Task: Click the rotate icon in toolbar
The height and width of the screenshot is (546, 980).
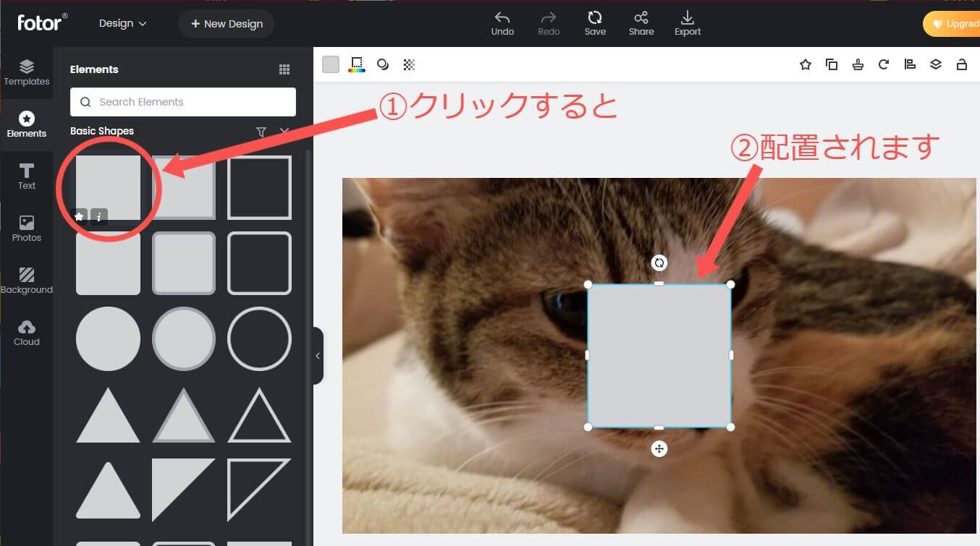Action: (x=884, y=64)
